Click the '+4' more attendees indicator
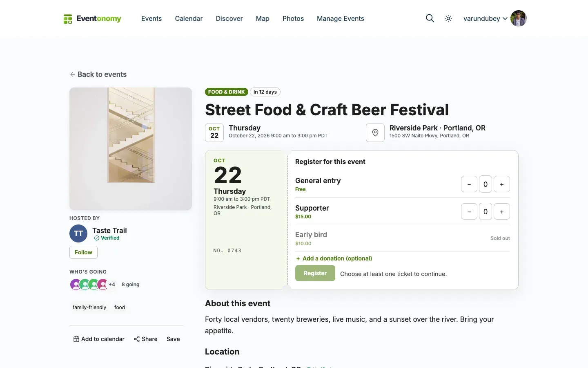The image size is (588, 368). pyautogui.click(x=112, y=285)
